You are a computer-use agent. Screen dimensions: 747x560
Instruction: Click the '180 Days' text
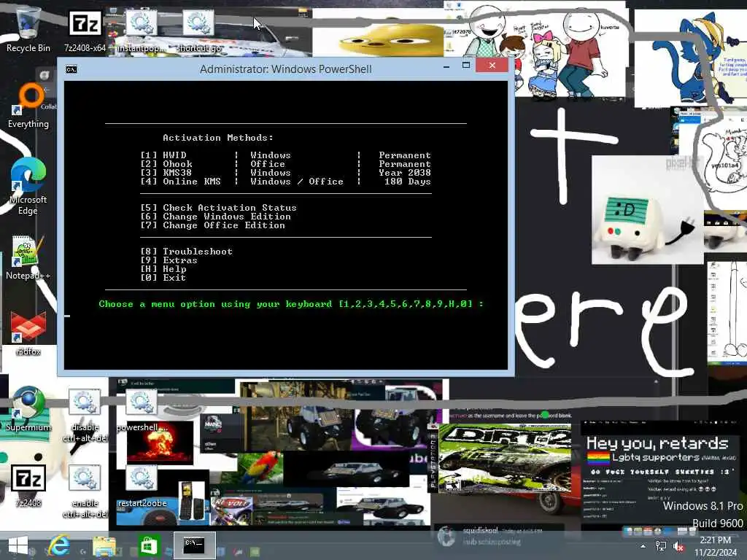[x=408, y=182]
